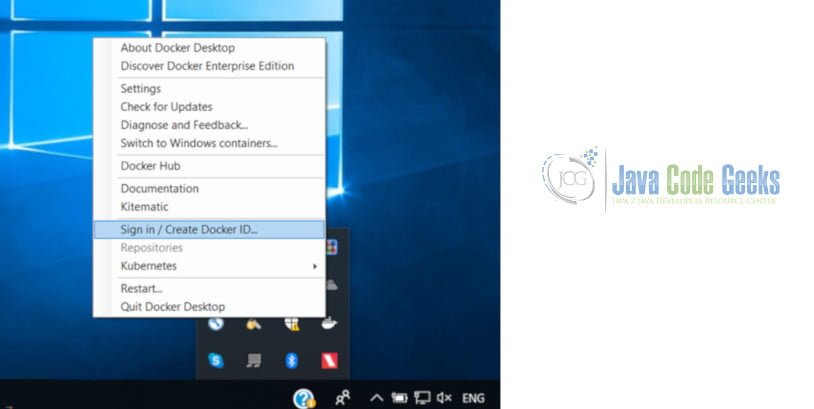Click the OneDrive cloud tray icon
The width and height of the screenshot is (814, 409).
coord(332,285)
